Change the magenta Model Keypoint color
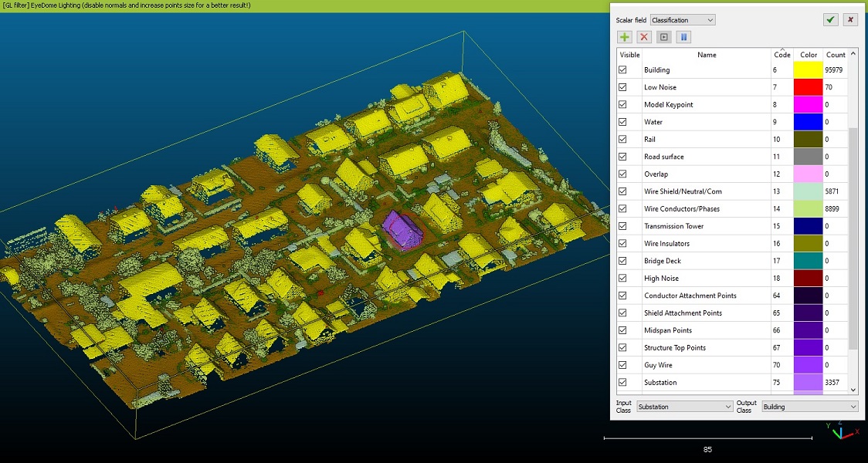The width and height of the screenshot is (868, 463). pos(809,104)
